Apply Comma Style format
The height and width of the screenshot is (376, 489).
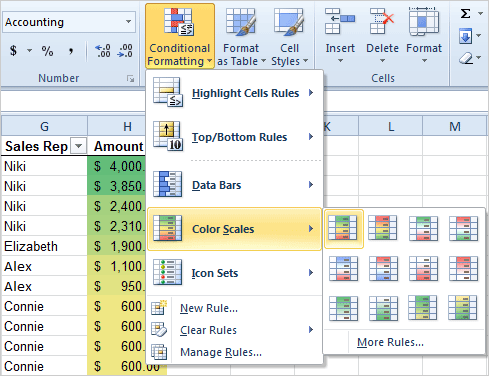(x=71, y=51)
